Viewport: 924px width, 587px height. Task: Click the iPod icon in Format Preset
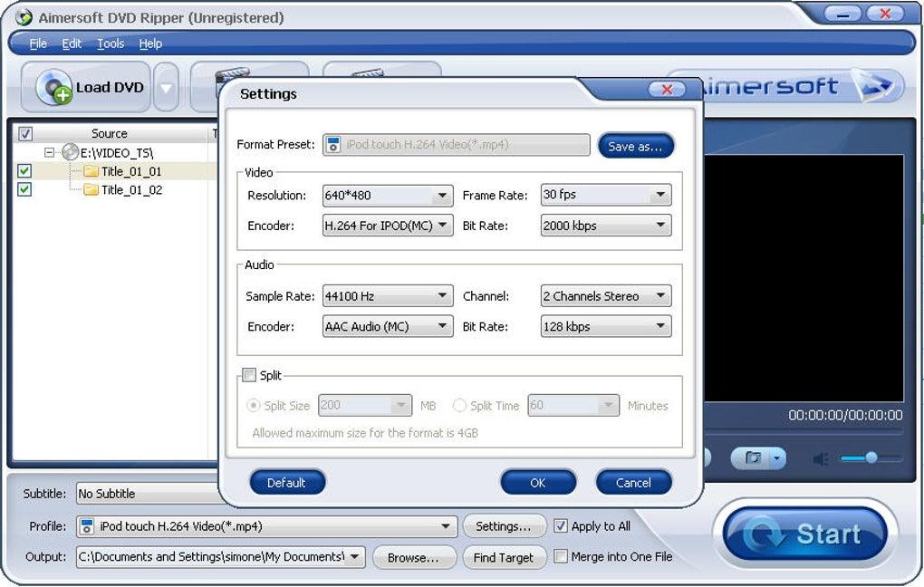[333, 144]
